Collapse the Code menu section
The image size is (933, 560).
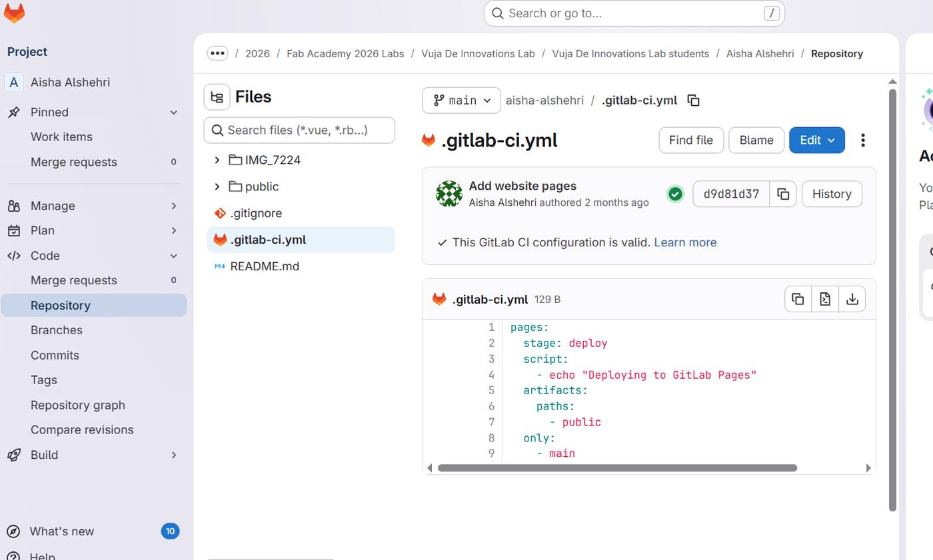(173, 256)
